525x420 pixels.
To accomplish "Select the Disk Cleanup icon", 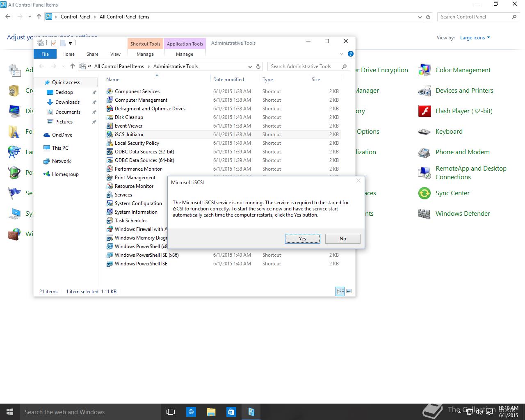I will click(x=110, y=117).
